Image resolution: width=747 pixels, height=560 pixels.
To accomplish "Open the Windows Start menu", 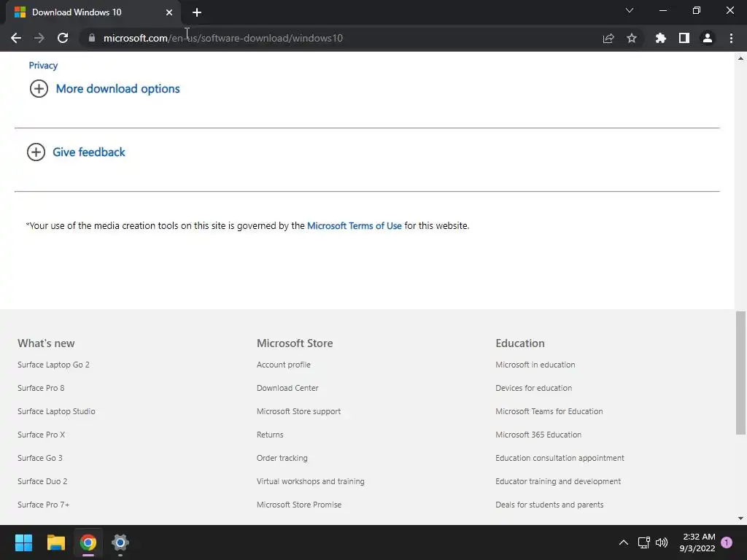I will (24, 542).
